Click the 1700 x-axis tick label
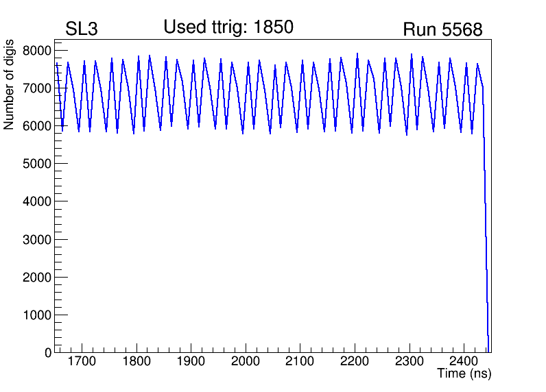Viewport: 546px width, 392px height. coord(82,362)
